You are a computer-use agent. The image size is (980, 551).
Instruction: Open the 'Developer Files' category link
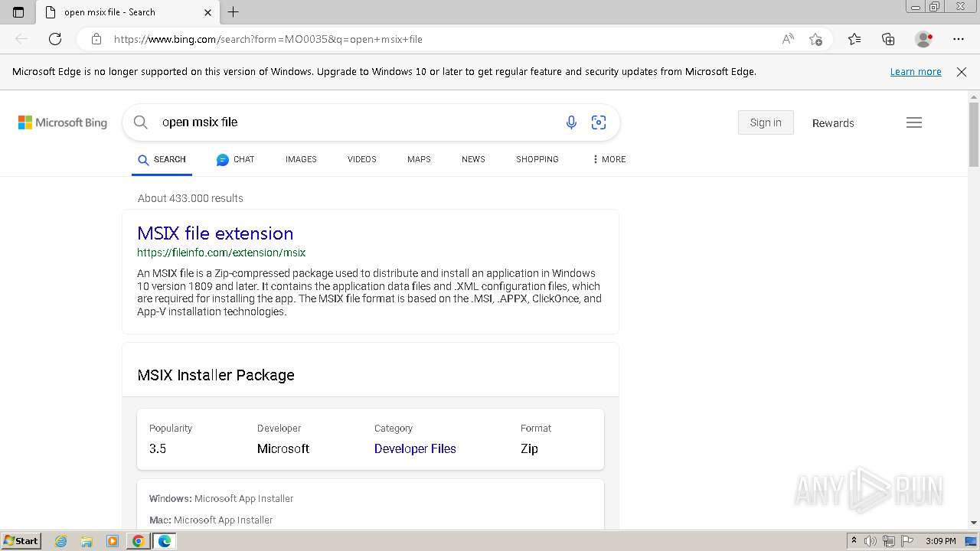click(x=415, y=448)
